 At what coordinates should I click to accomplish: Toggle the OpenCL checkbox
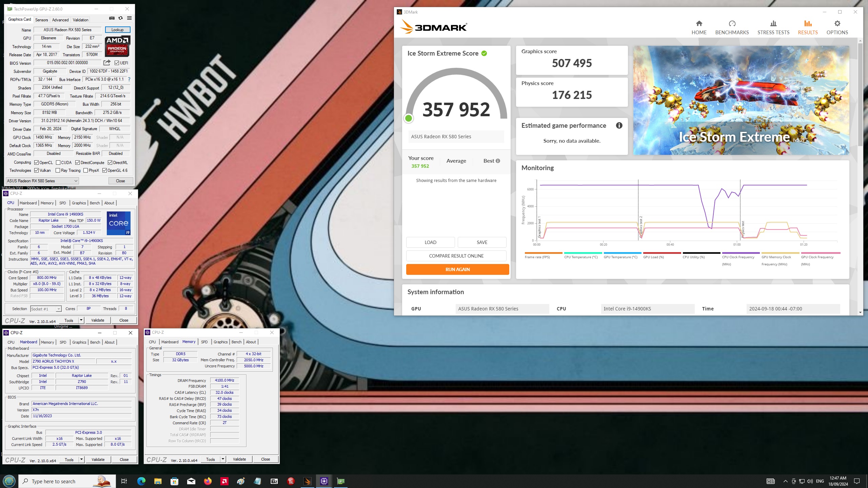click(37, 162)
